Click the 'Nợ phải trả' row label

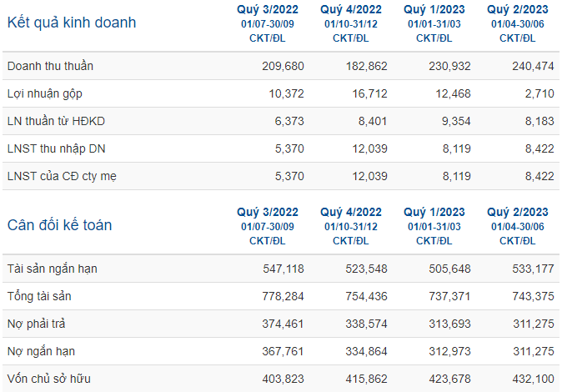tap(36, 324)
